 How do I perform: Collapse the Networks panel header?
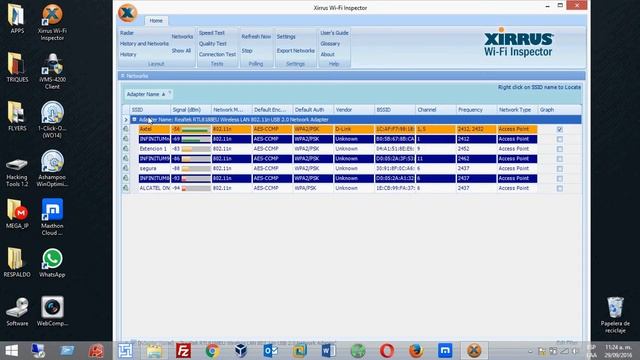coord(122,76)
